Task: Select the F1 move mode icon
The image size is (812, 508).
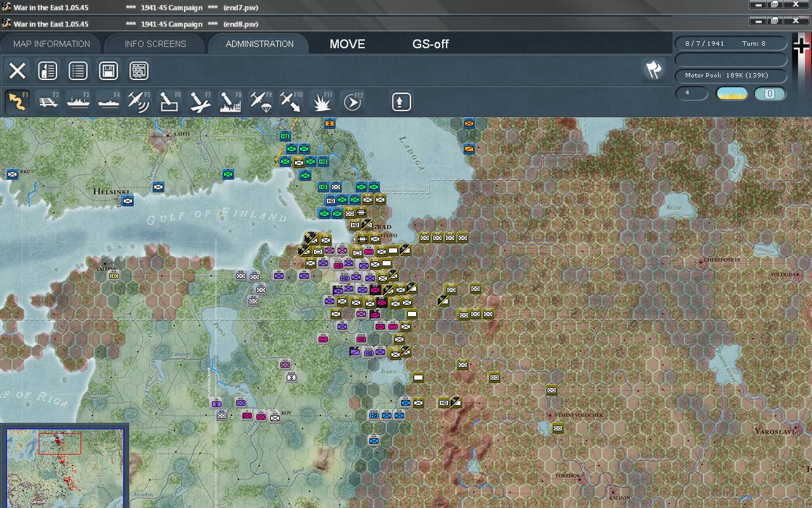Action: (18, 102)
